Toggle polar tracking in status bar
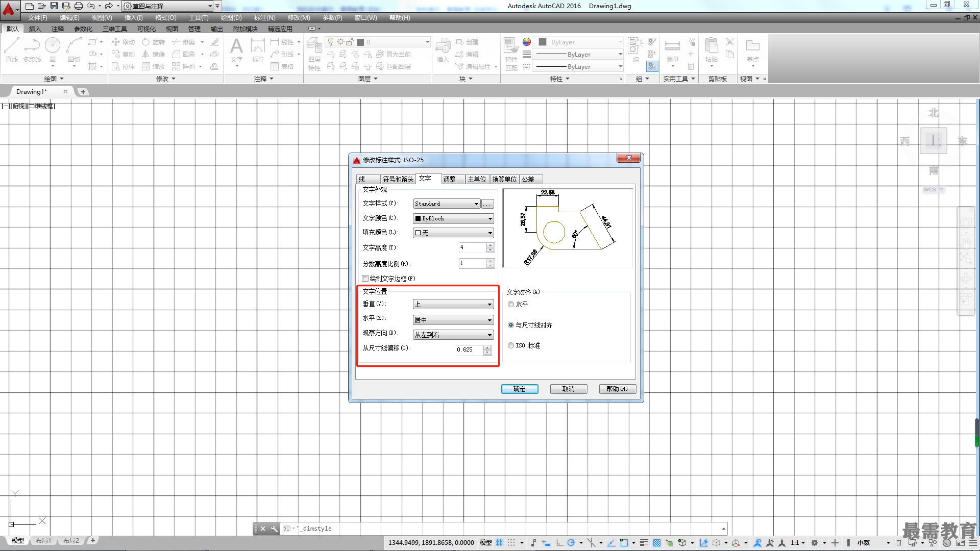The height and width of the screenshot is (551, 980). (x=571, y=542)
